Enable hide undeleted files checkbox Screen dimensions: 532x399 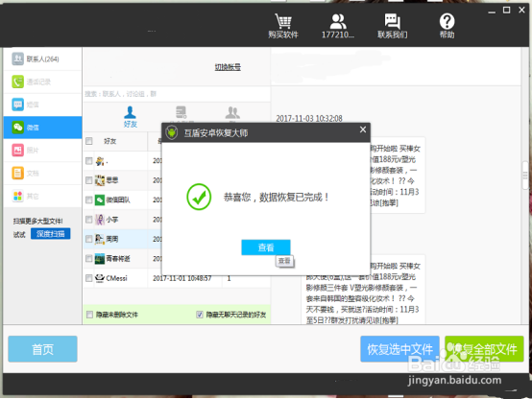click(89, 315)
